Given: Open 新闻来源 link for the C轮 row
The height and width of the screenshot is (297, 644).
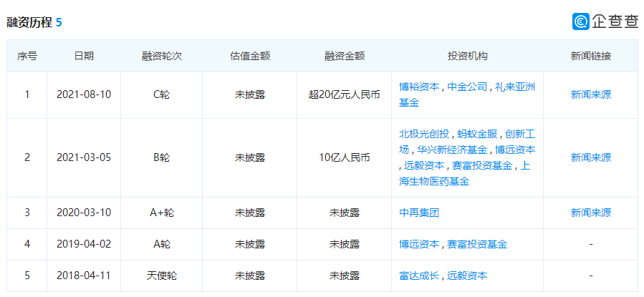Looking at the screenshot, I should click(x=590, y=94).
